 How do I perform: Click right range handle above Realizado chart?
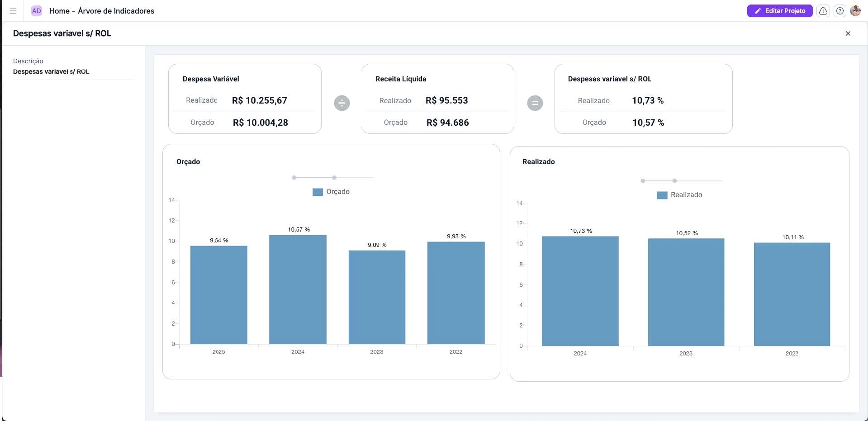[674, 181]
